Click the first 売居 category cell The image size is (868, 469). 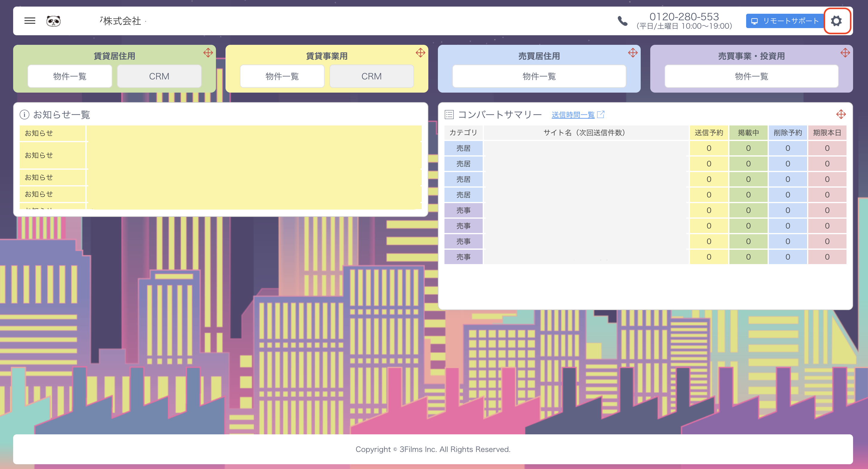point(463,148)
